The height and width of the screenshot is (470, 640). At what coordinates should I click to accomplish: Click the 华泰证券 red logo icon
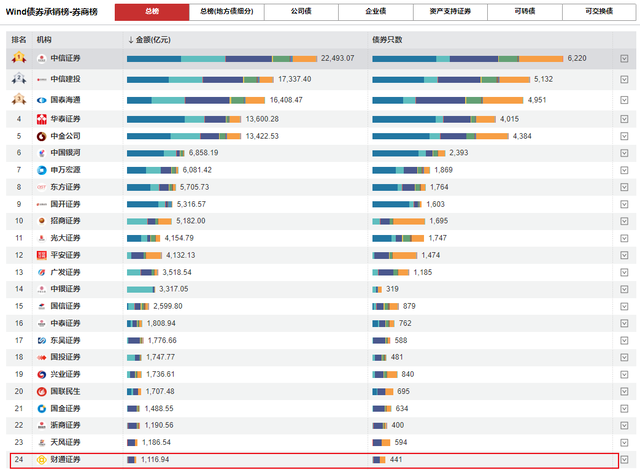[x=41, y=119]
